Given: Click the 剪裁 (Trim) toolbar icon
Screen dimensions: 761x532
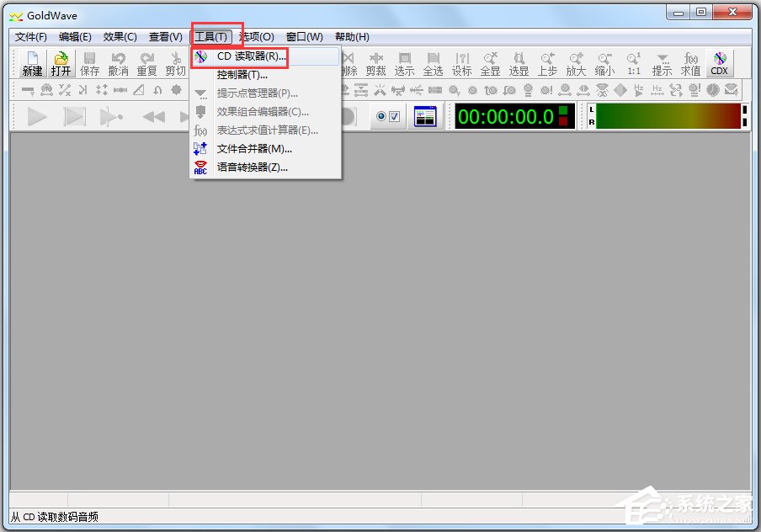Looking at the screenshot, I should (x=376, y=64).
